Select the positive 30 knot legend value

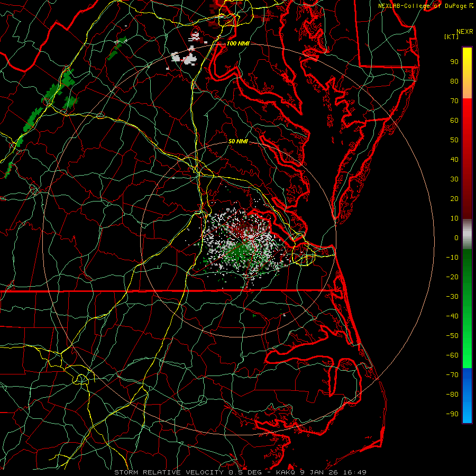point(454,179)
